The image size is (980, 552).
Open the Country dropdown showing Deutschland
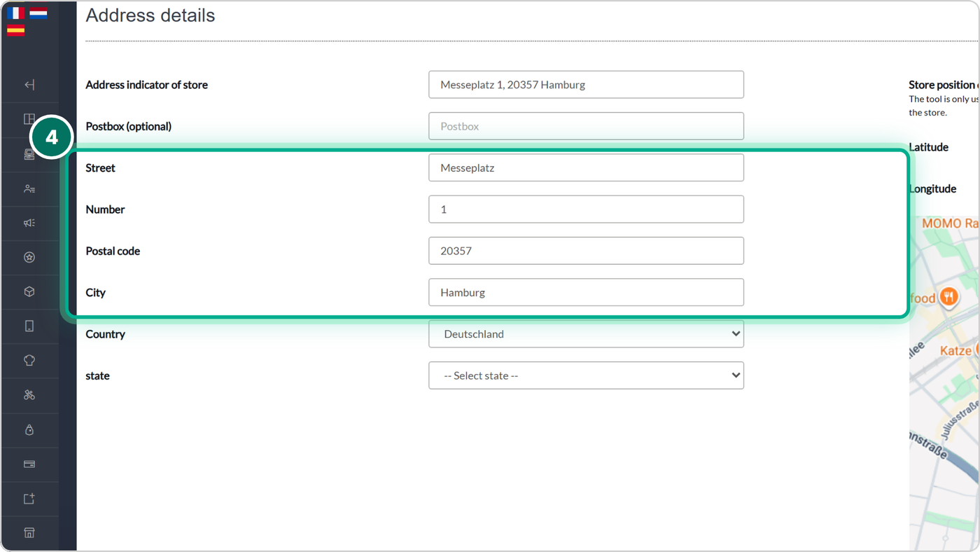point(586,334)
